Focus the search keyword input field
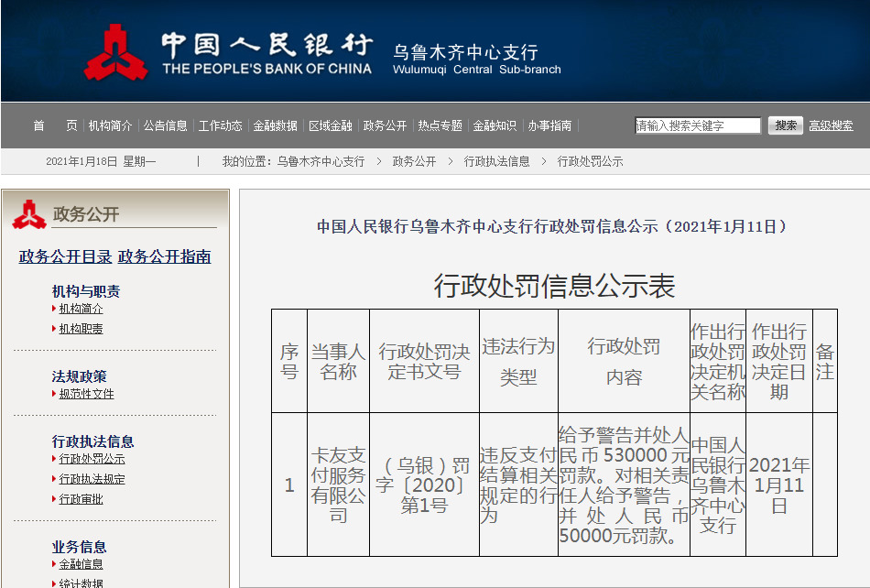The height and width of the screenshot is (588, 870). tap(698, 125)
